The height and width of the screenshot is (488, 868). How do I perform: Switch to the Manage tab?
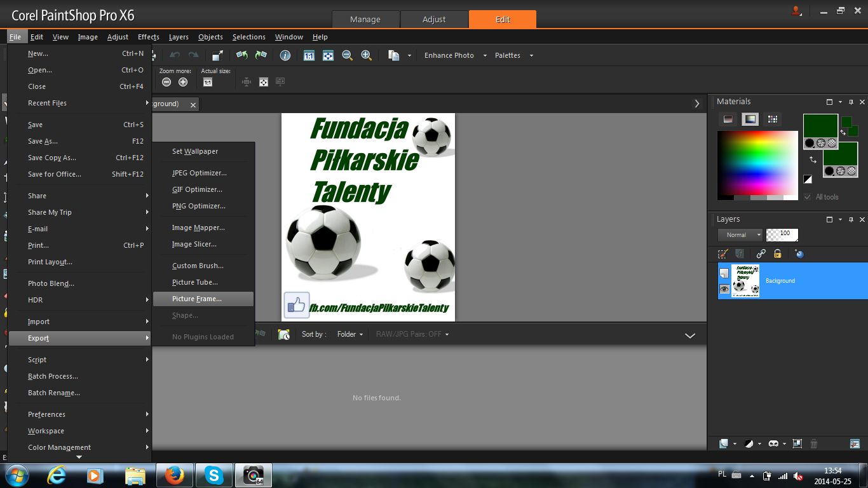(365, 20)
